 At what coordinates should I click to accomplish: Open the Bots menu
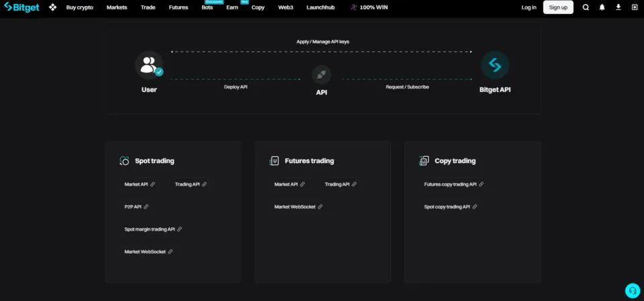pos(207,7)
